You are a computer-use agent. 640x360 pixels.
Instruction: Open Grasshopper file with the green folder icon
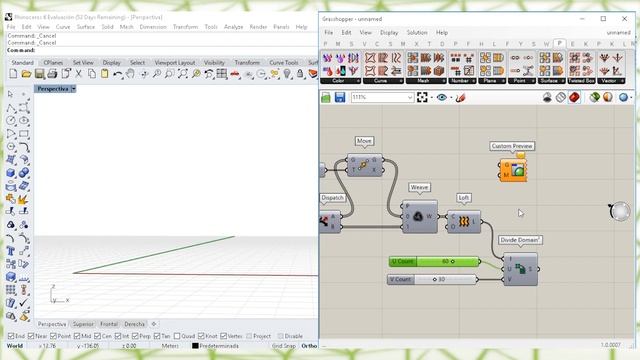326,97
